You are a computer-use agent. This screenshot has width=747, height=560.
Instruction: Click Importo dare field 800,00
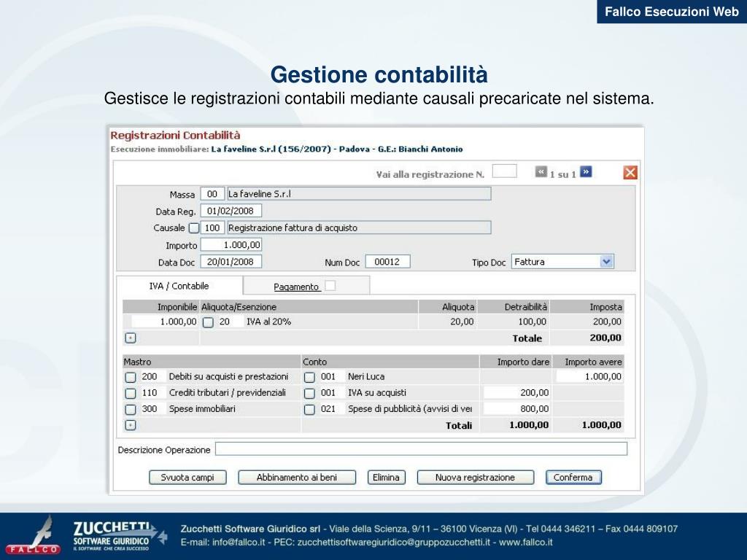(517, 408)
